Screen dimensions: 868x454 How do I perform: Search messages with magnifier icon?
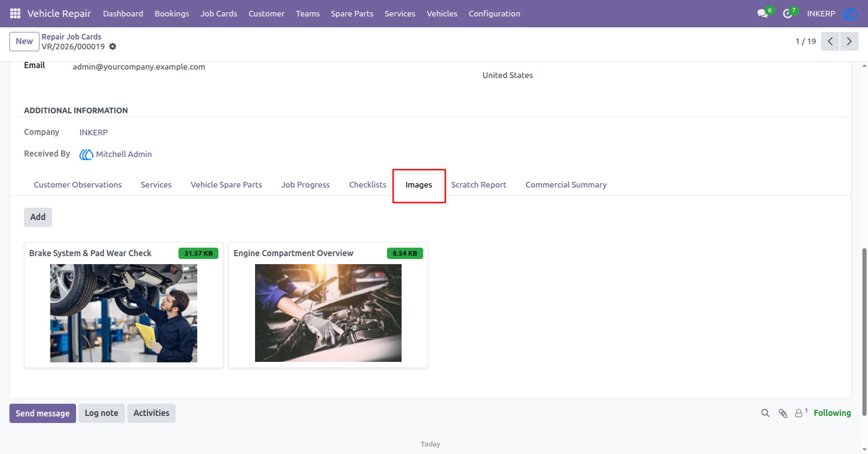pyautogui.click(x=766, y=413)
